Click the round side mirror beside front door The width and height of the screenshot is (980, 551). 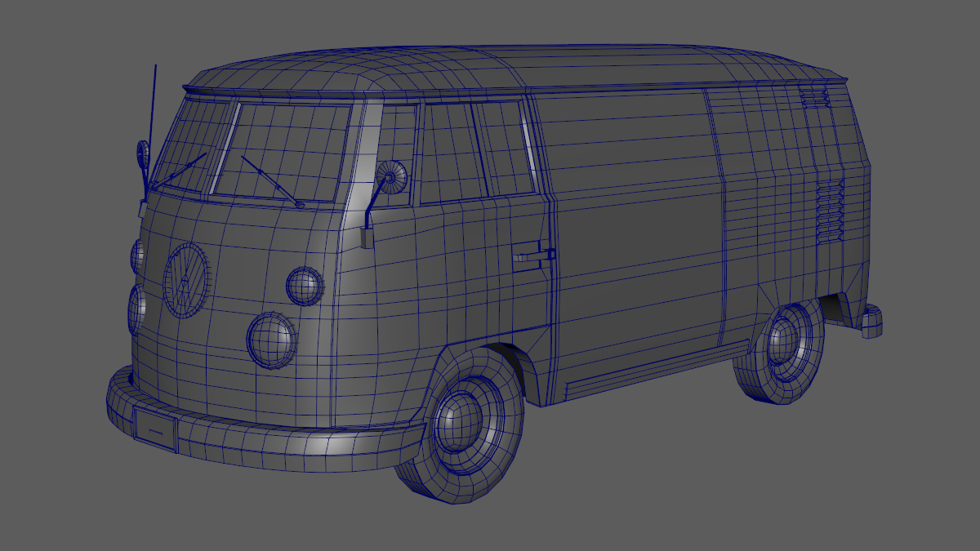392,176
